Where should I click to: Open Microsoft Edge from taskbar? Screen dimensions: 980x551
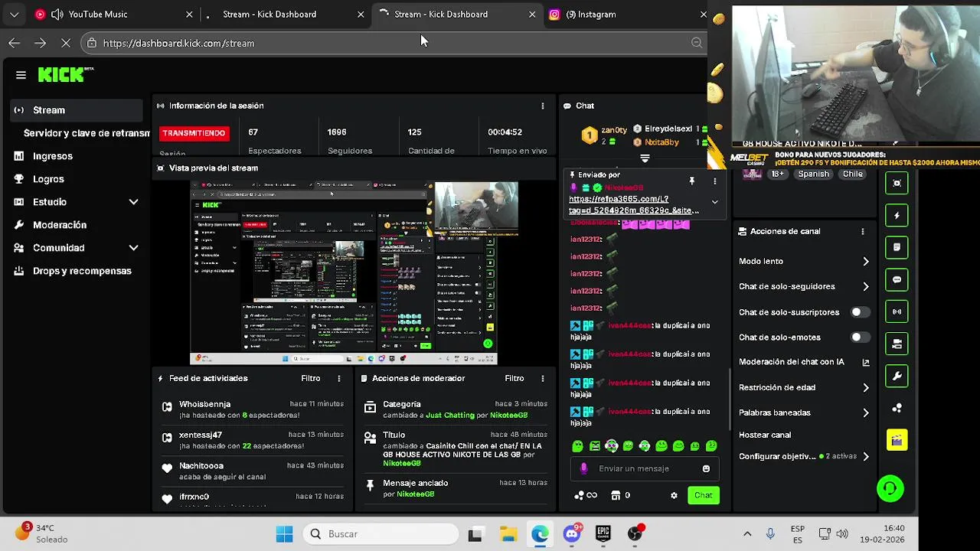click(x=540, y=534)
